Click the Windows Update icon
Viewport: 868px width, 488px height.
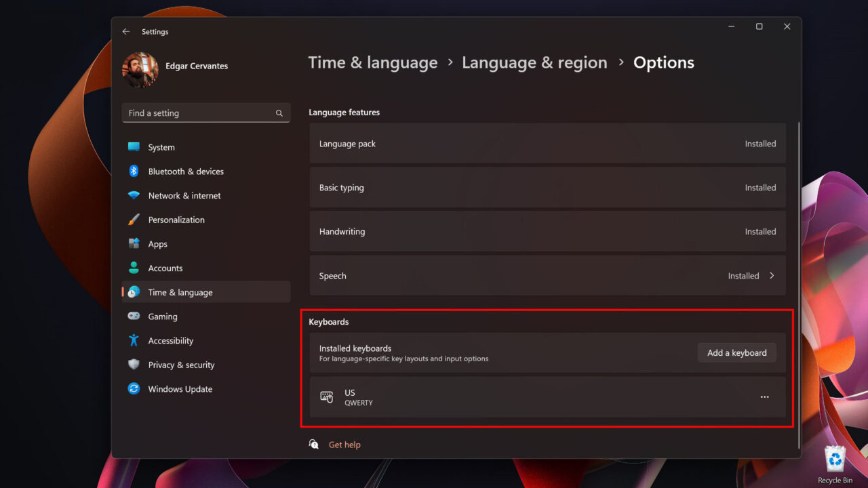coord(135,389)
